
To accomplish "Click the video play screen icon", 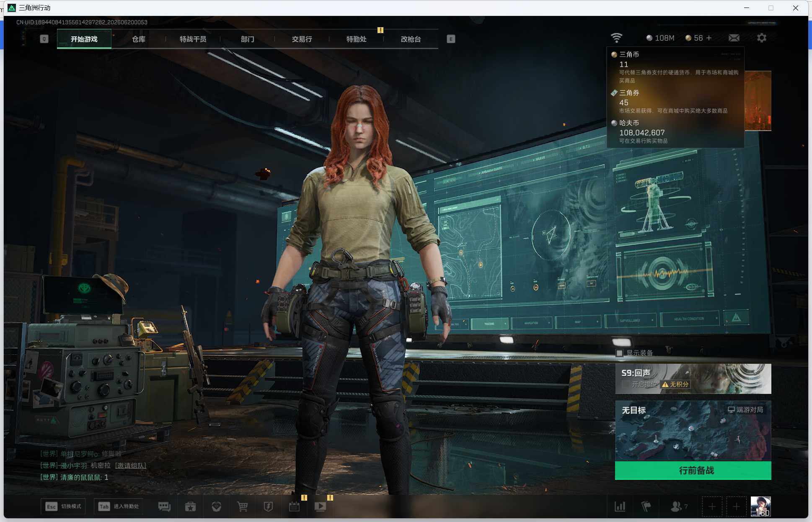I will pyautogui.click(x=320, y=507).
